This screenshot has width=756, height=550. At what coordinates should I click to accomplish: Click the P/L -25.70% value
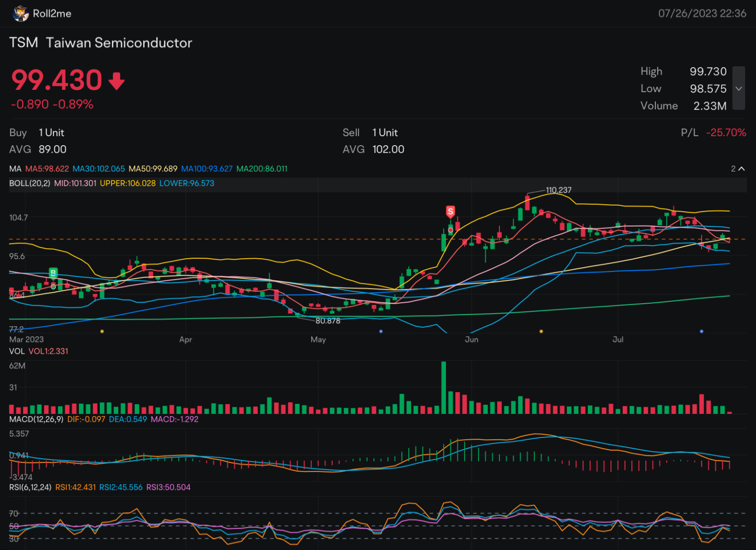[x=726, y=133]
